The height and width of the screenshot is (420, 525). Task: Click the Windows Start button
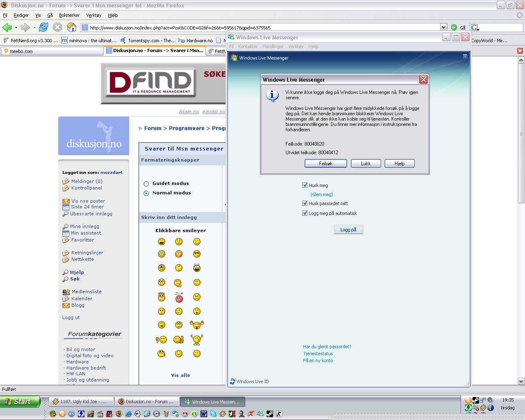20,402
